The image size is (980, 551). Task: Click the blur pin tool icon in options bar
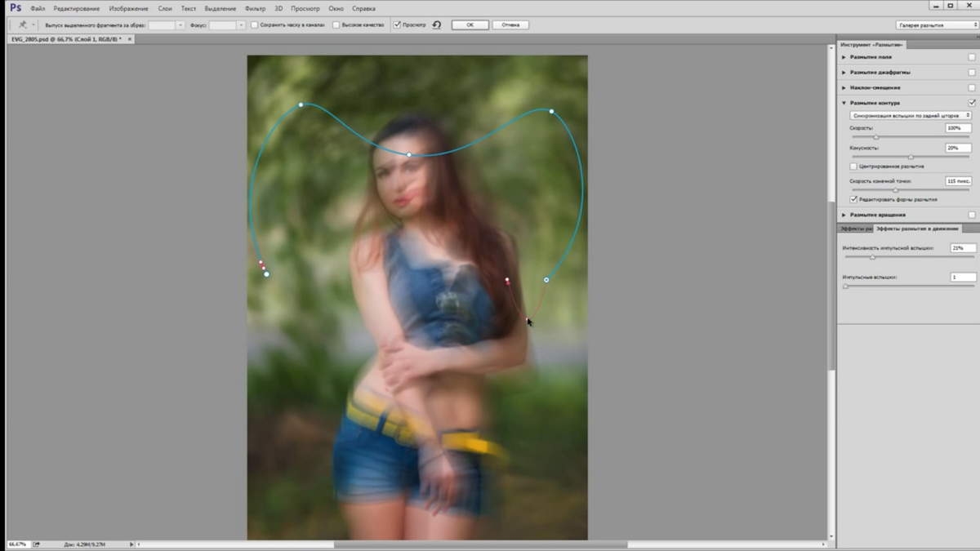tap(22, 24)
